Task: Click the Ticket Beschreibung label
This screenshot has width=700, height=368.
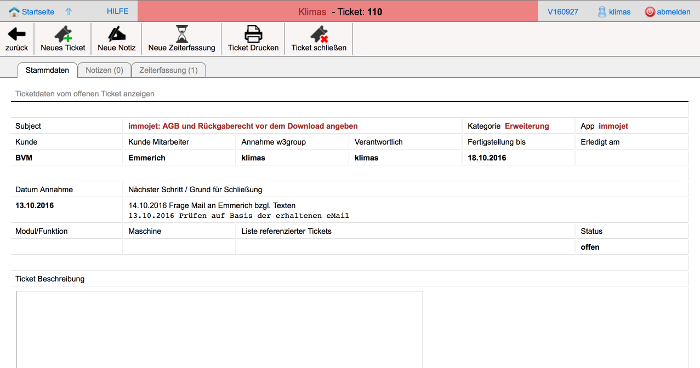Action: 50,279
